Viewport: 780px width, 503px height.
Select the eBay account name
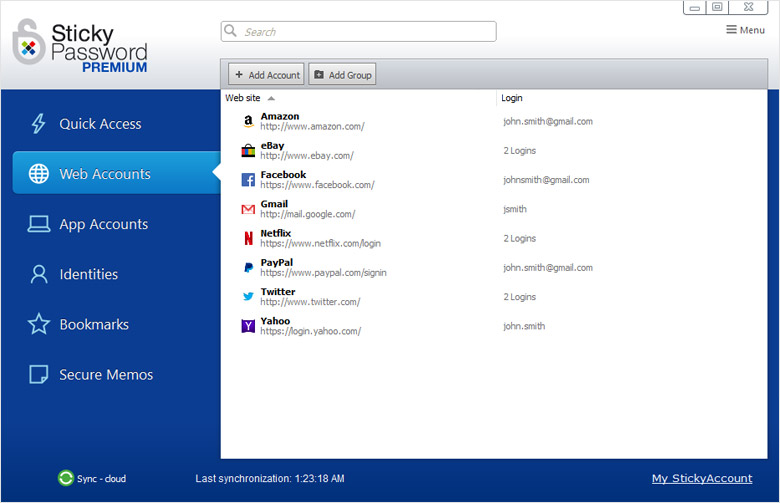[272, 145]
